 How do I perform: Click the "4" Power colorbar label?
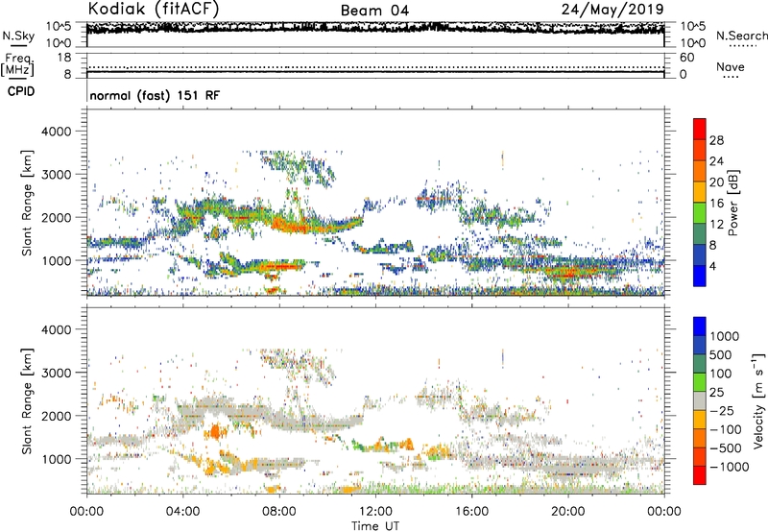[713, 267]
